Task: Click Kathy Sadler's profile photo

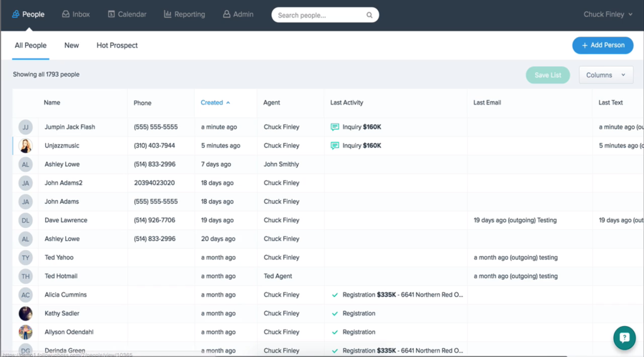Action: coord(25,314)
